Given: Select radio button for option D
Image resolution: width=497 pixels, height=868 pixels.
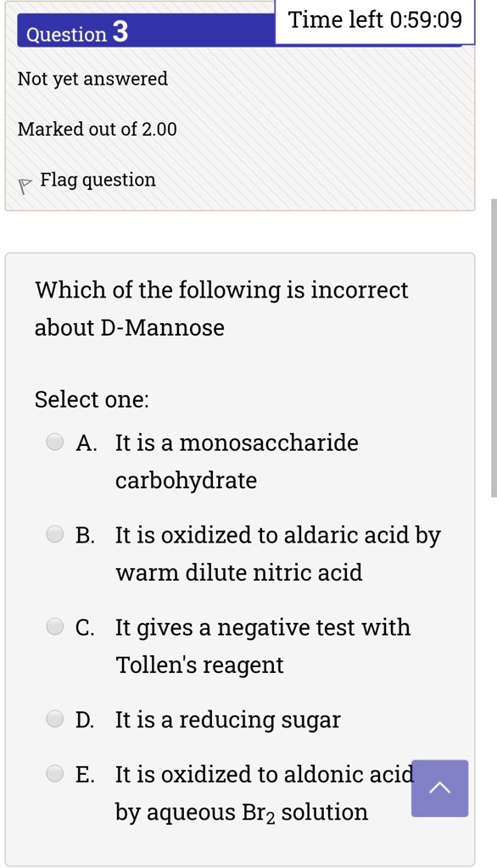Looking at the screenshot, I should click(55, 719).
